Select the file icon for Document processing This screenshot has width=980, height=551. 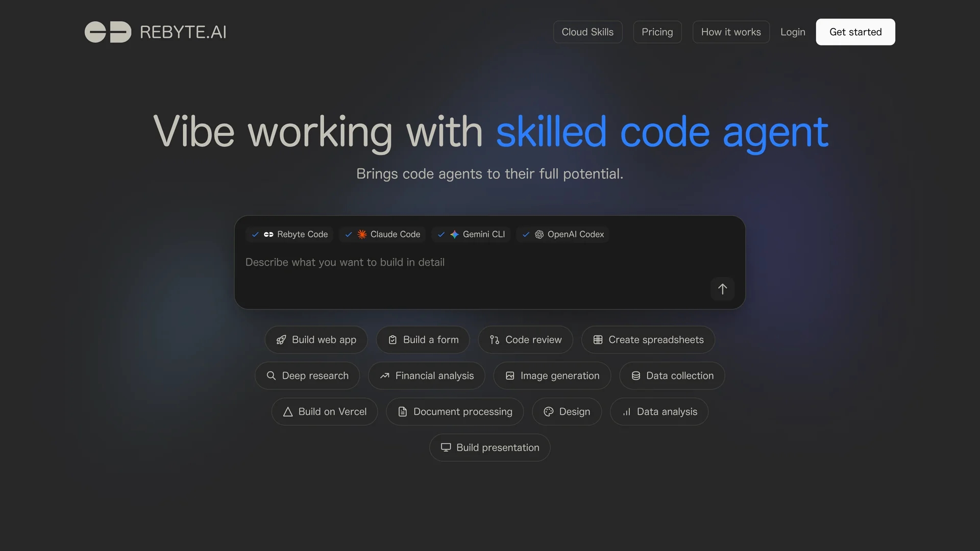tap(403, 412)
